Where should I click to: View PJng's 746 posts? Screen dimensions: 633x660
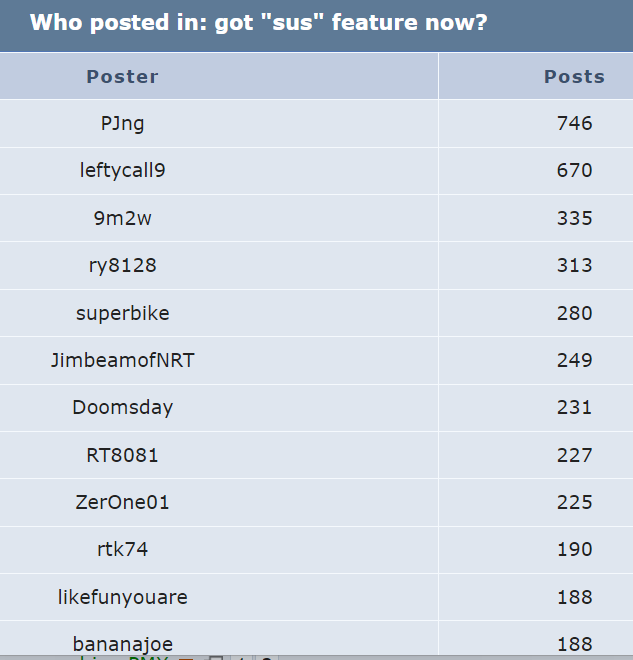(574, 123)
